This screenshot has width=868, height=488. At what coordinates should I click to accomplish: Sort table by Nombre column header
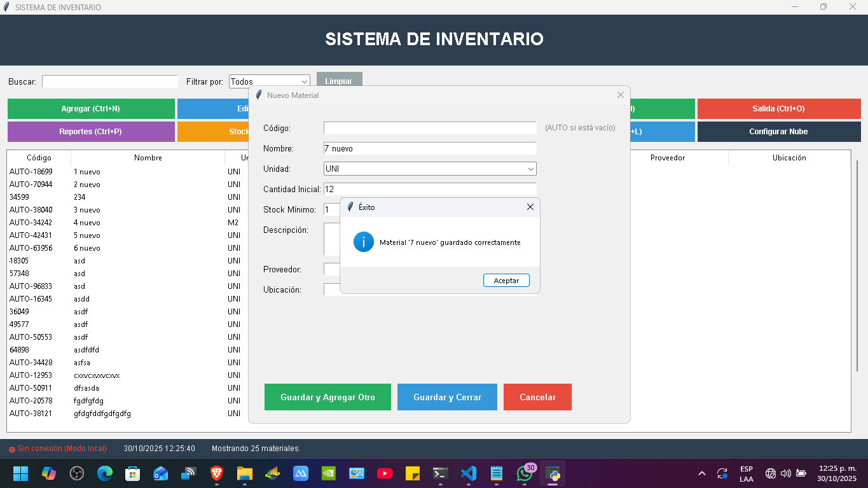pyautogui.click(x=148, y=158)
